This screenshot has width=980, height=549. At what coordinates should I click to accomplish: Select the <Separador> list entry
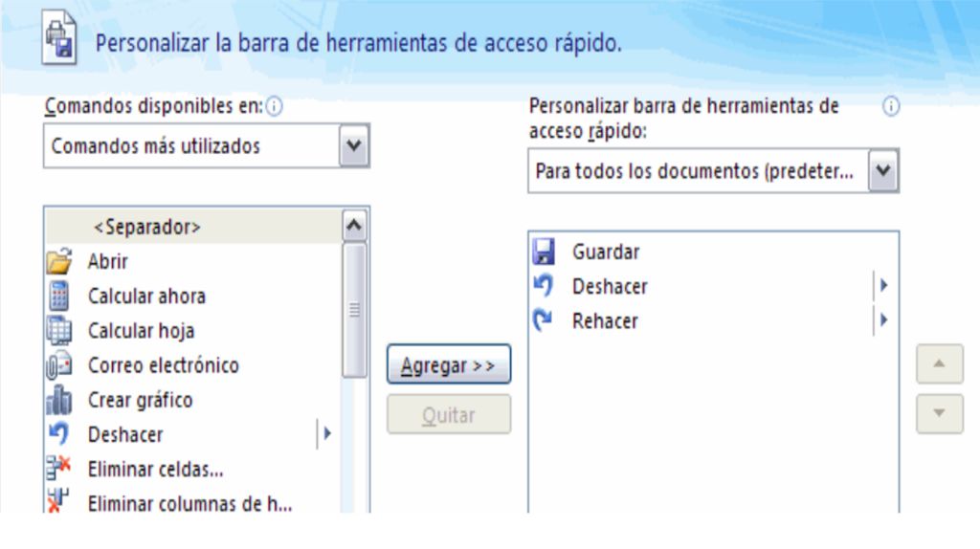(x=146, y=227)
